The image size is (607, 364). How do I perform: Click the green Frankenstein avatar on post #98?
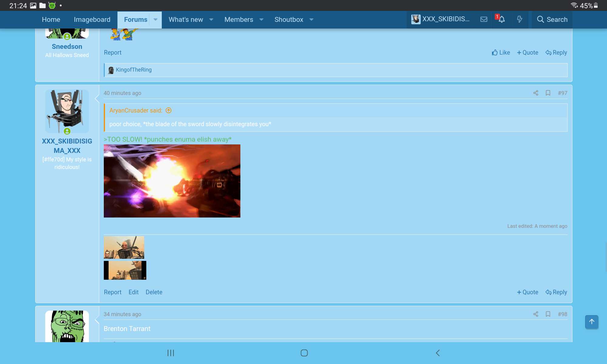coord(67,326)
